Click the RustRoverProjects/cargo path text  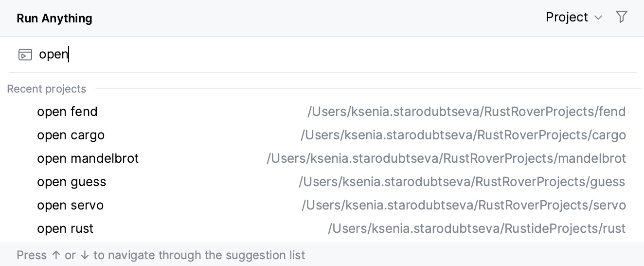463,135
